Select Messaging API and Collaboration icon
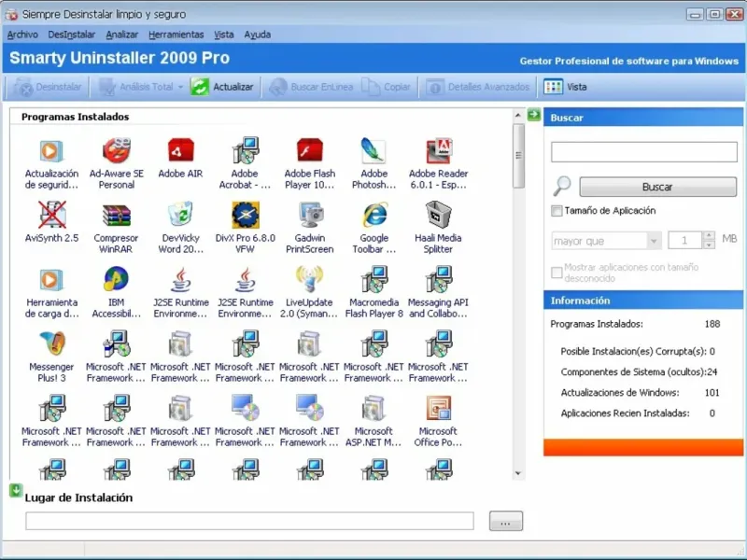Screen dimensions: 747x560 pyautogui.click(x=438, y=279)
